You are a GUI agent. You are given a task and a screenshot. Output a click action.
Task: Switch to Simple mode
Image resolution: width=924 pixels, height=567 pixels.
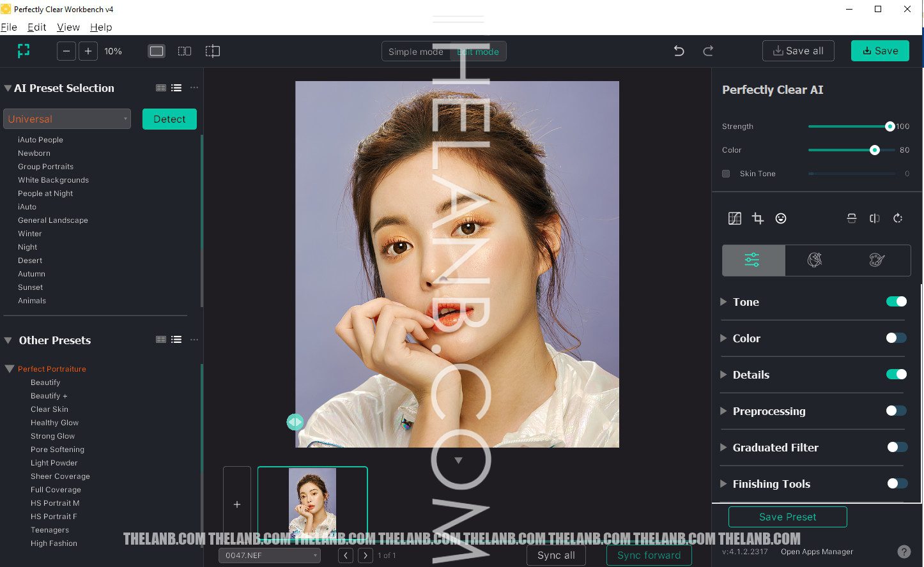(415, 52)
